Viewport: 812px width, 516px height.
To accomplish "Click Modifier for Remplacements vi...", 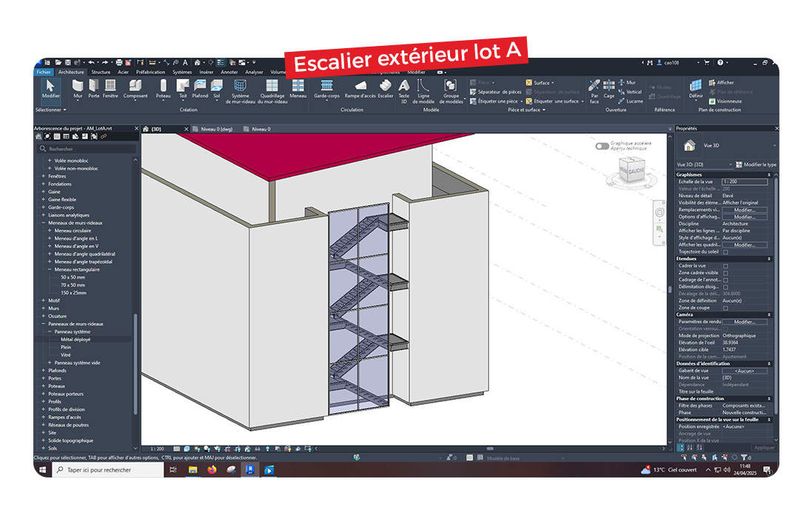I will coord(745,210).
